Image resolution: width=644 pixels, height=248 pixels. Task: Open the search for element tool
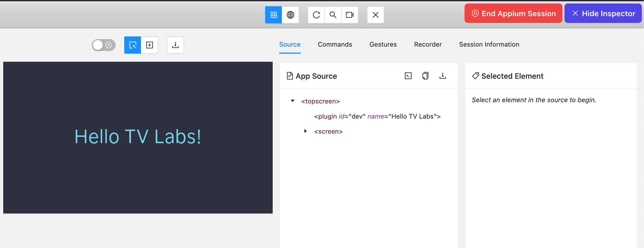(x=333, y=15)
